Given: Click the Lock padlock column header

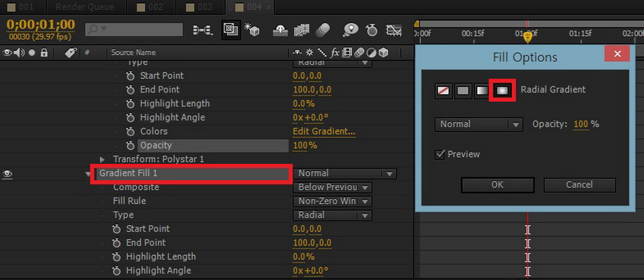Looking at the screenshot, I should [44, 52].
